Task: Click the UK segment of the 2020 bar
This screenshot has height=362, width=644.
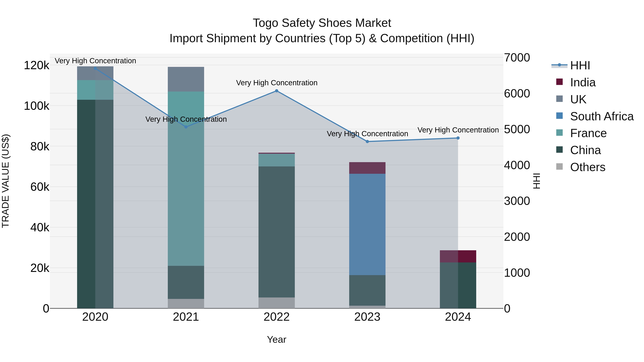Action: [x=95, y=73]
